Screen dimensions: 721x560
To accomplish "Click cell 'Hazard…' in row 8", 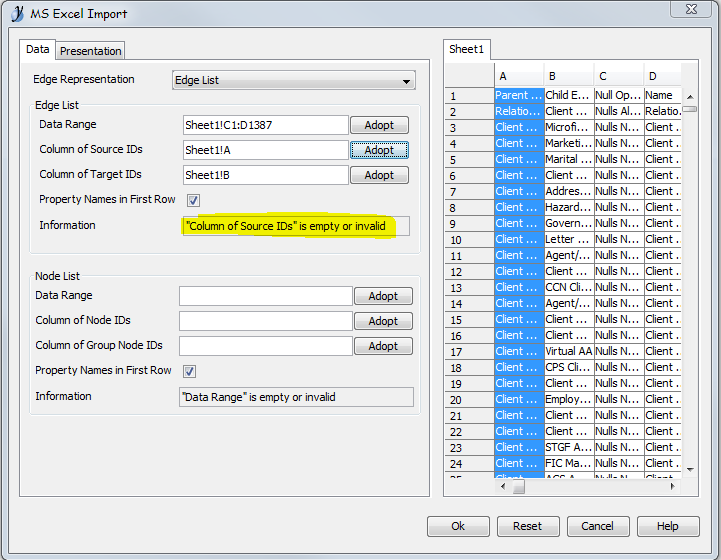I will [x=569, y=207].
